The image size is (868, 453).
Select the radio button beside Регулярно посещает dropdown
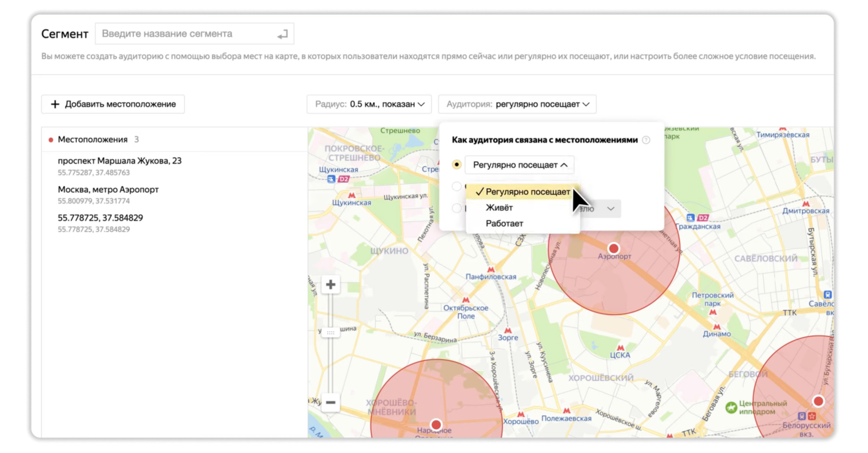tap(457, 164)
